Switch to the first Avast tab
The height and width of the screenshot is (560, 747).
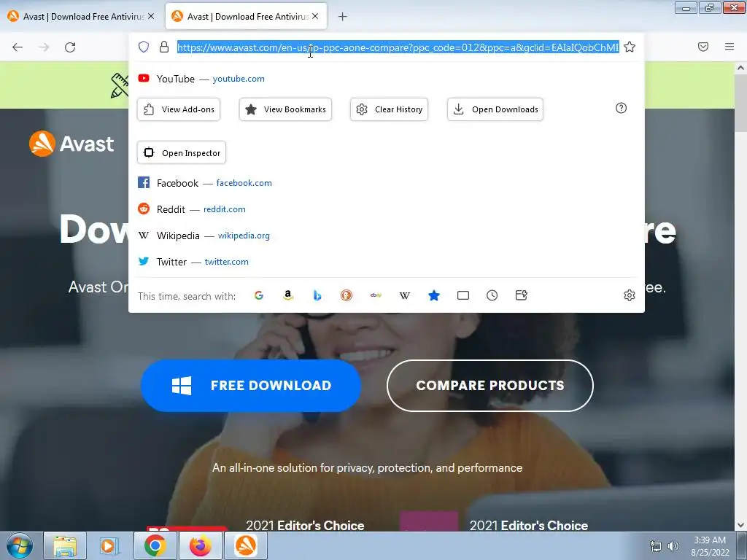pos(82,17)
